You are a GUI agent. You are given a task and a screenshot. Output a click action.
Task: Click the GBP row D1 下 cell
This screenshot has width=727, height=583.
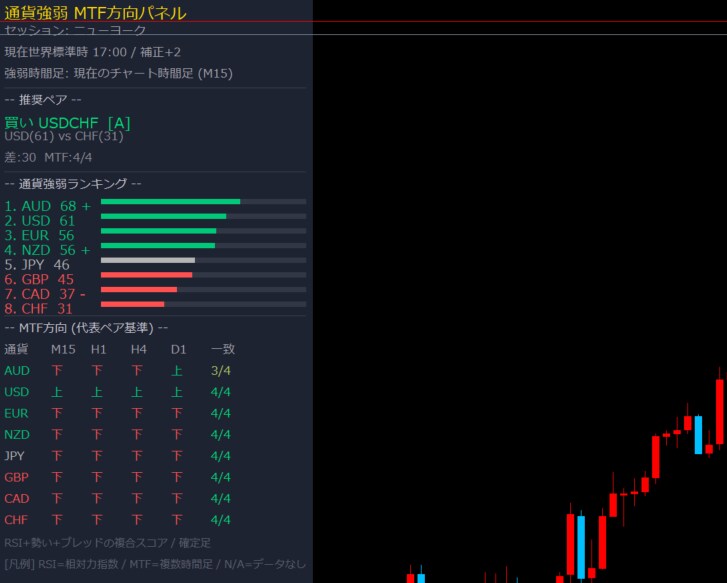coord(177,477)
